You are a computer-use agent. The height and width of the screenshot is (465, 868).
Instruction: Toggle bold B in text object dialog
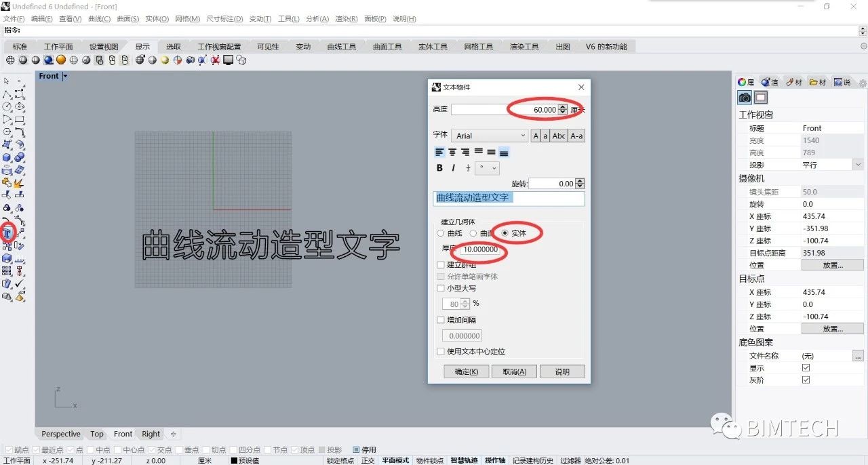tap(439, 168)
